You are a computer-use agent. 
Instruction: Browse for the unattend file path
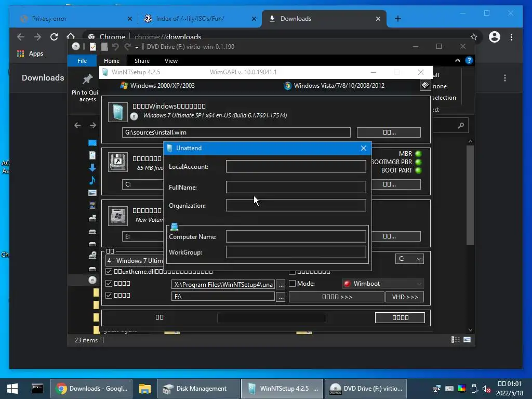(281, 285)
